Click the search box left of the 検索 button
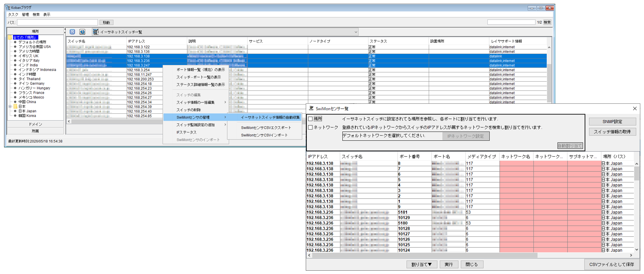 (x=511, y=22)
